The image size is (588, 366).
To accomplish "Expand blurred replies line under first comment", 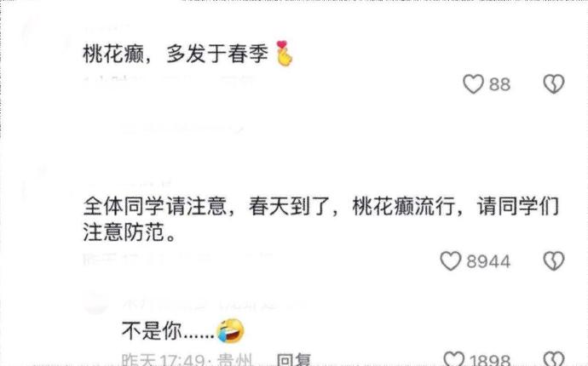I will point(184,129).
